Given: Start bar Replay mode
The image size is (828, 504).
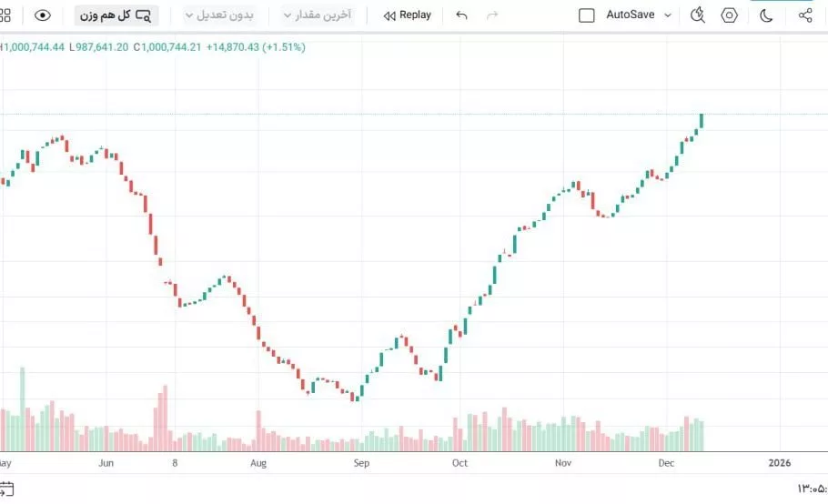Looking at the screenshot, I should (407, 15).
